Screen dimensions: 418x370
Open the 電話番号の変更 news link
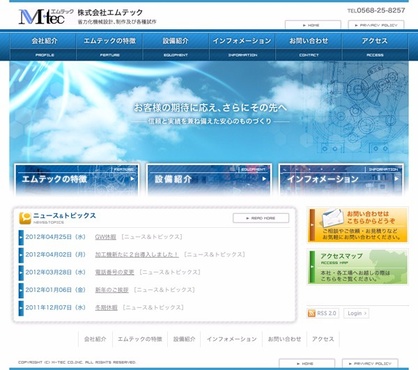(x=114, y=272)
